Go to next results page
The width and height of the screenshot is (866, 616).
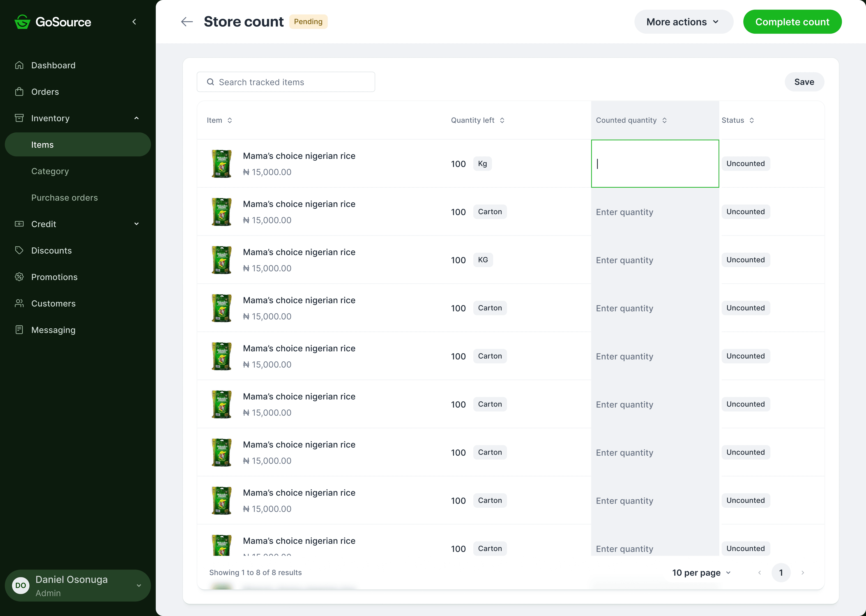(x=803, y=573)
